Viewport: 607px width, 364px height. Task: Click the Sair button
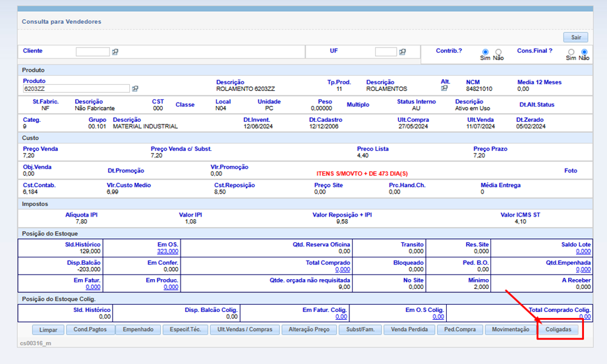(x=575, y=37)
